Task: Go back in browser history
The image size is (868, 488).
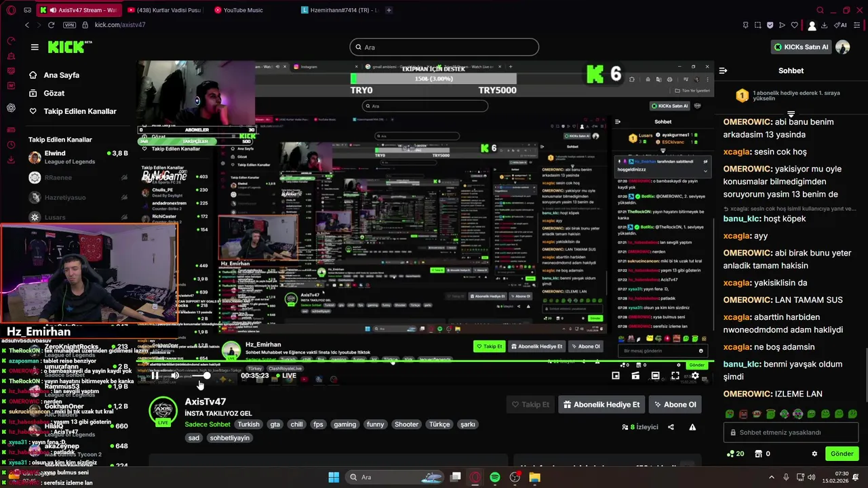Action: [x=26, y=25]
